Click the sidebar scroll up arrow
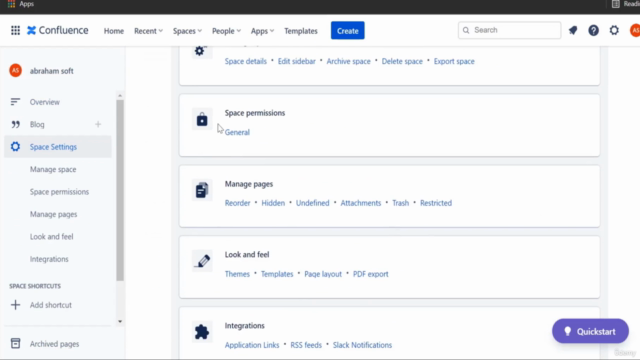The image size is (640, 360). pos(120,96)
